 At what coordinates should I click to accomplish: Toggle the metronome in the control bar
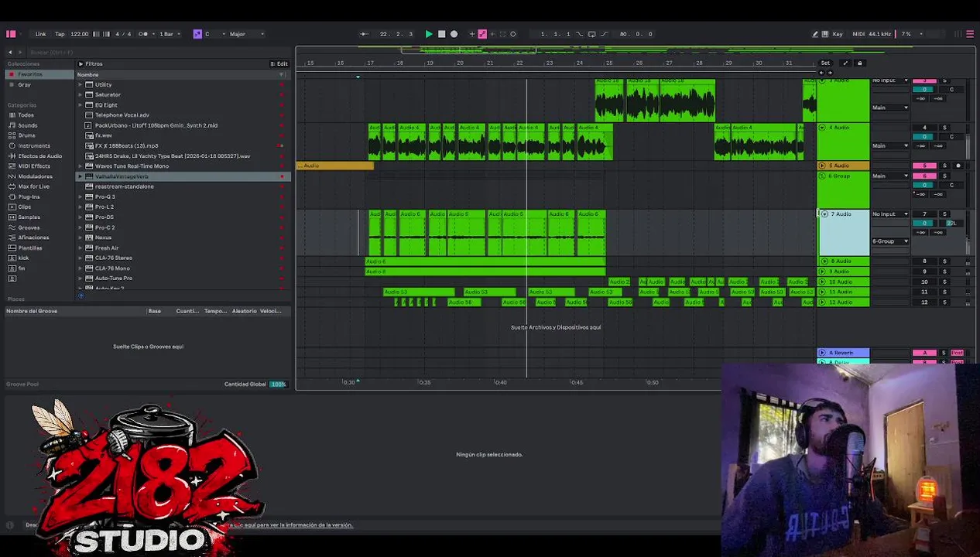(x=143, y=34)
